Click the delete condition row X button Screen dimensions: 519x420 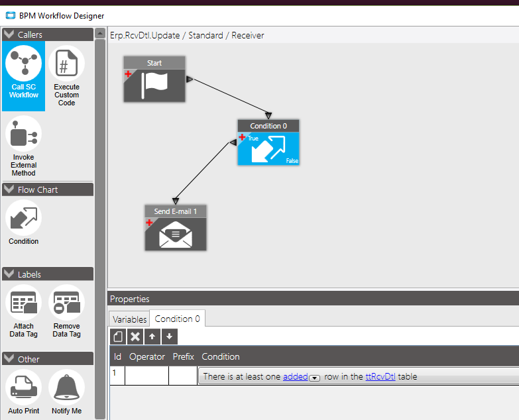coord(135,337)
